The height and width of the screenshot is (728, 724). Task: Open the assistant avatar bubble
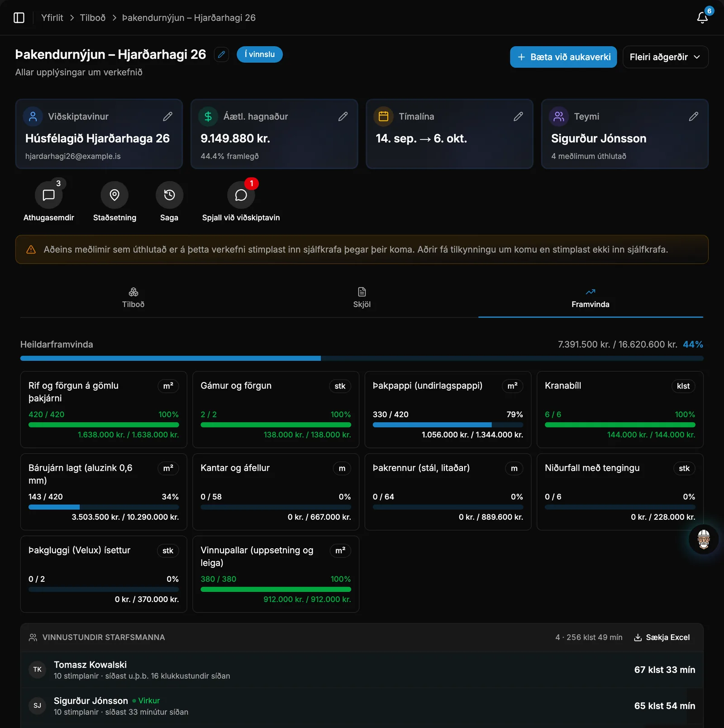(704, 539)
